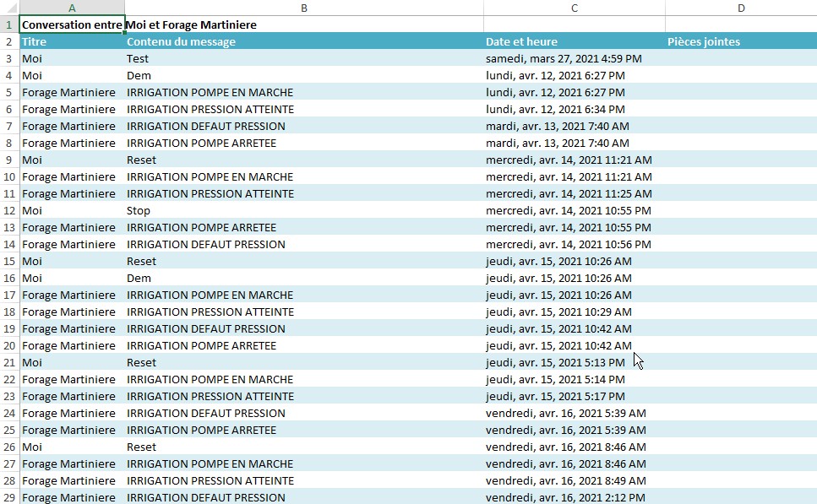The width and height of the screenshot is (817, 504).
Task: Select 'Moi' sender cell in row 15
Action: (x=72, y=262)
